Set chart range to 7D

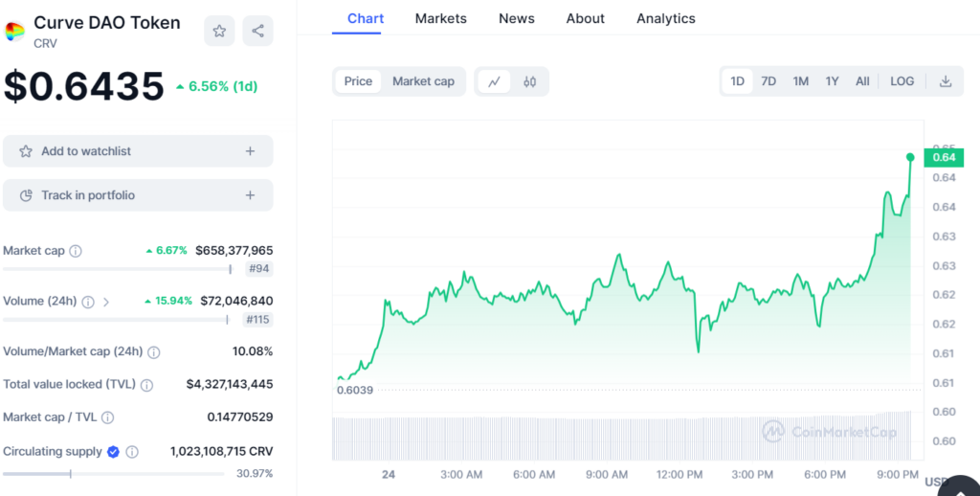[768, 81]
